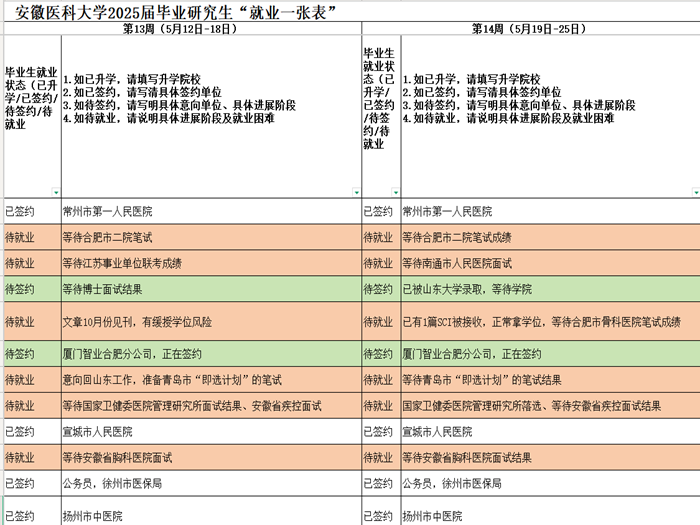700x525 pixels.
Task: Click the 第14周（5月19日-25日） header cell
Action: point(530,29)
